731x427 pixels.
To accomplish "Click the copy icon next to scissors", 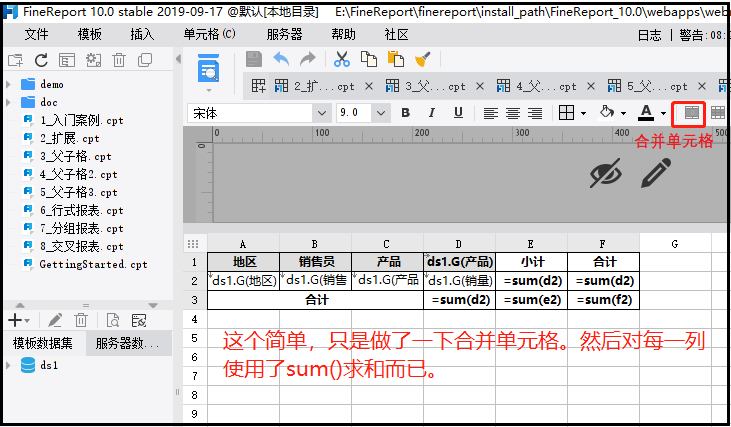I will coord(369,60).
